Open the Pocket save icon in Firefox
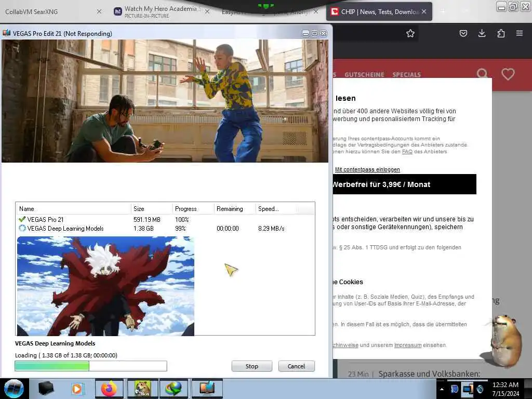Image resolution: width=532 pixels, height=399 pixels. (x=463, y=33)
